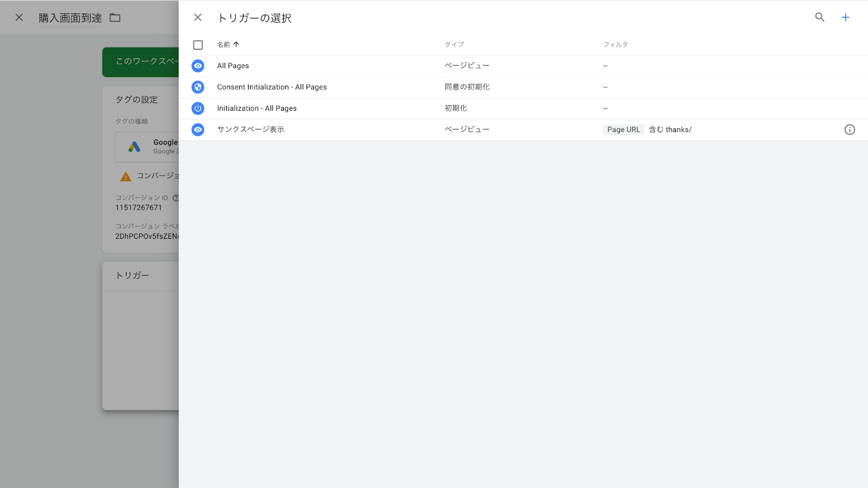This screenshot has height=488, width=868.
Task: Select Initialization - All Pages trigger
Action: 524,108
